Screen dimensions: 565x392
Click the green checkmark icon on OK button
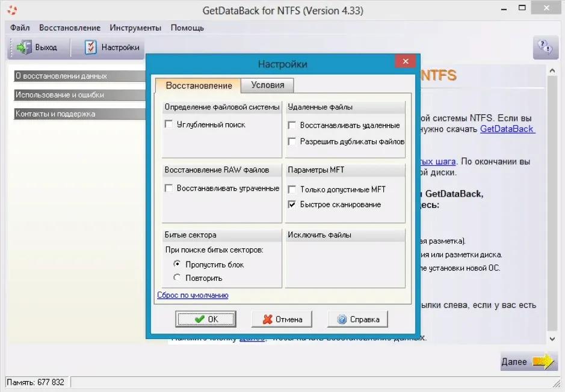199,319
